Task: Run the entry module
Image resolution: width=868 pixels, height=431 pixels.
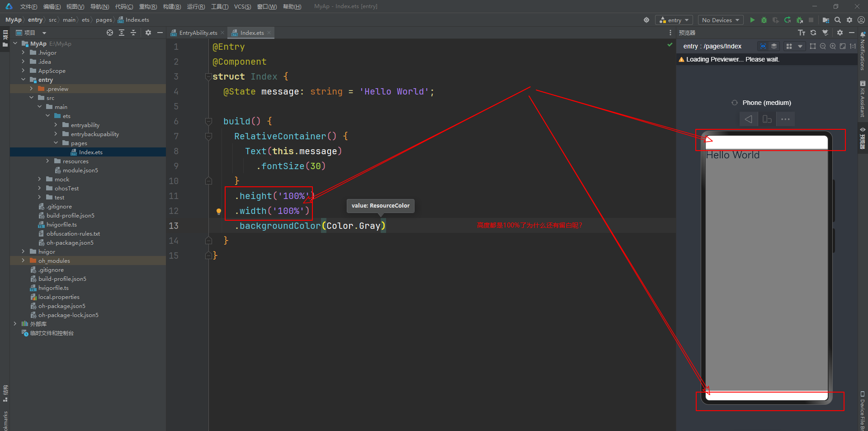Action: (x=752, y=20)
